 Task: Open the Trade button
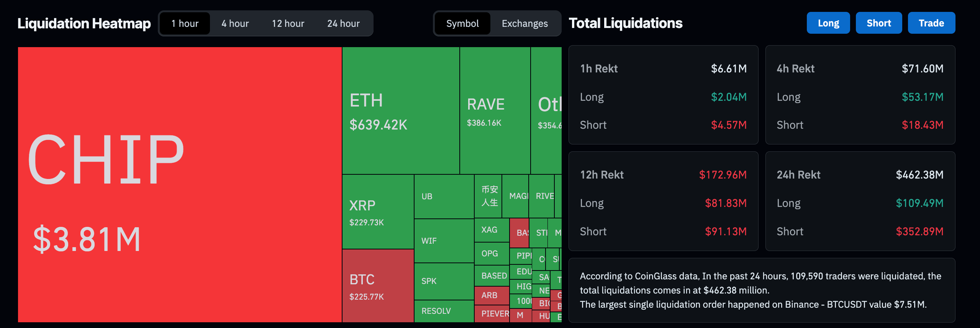click(931, 23)
